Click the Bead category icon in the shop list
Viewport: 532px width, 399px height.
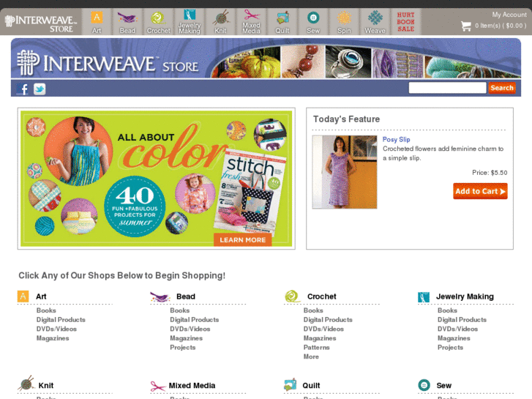pyautogui.click(x=160, y=297)
